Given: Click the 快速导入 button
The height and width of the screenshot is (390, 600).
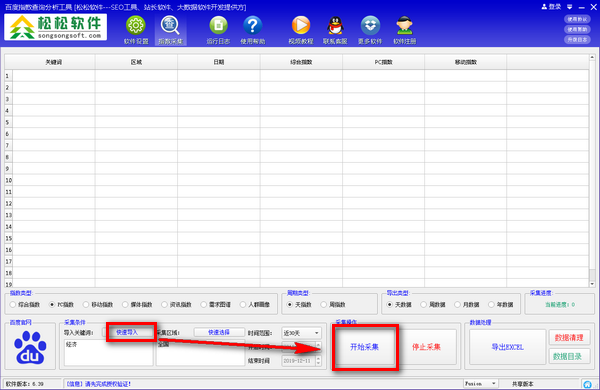Looking at the screenshot, I should [127, 332].
